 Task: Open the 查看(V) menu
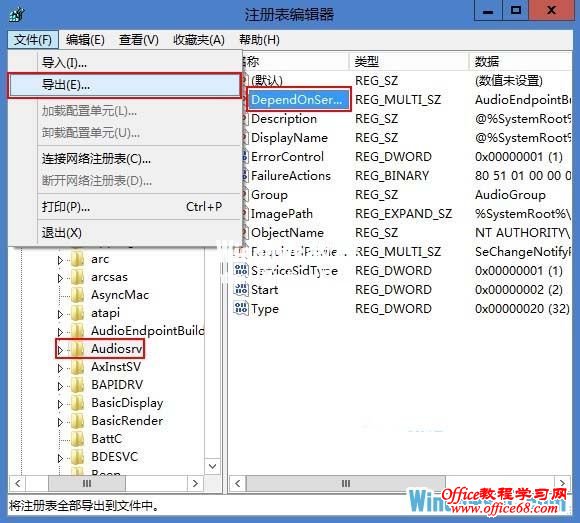point(139,40)
